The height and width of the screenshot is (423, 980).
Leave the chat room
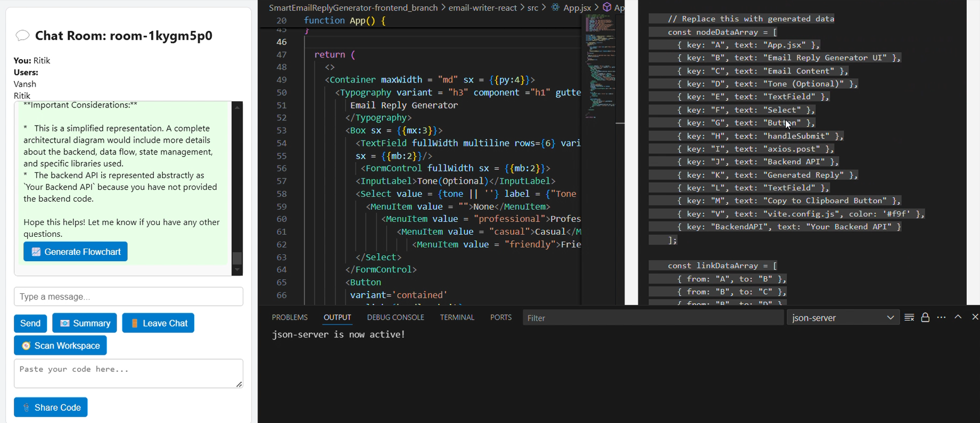point(158,323)
